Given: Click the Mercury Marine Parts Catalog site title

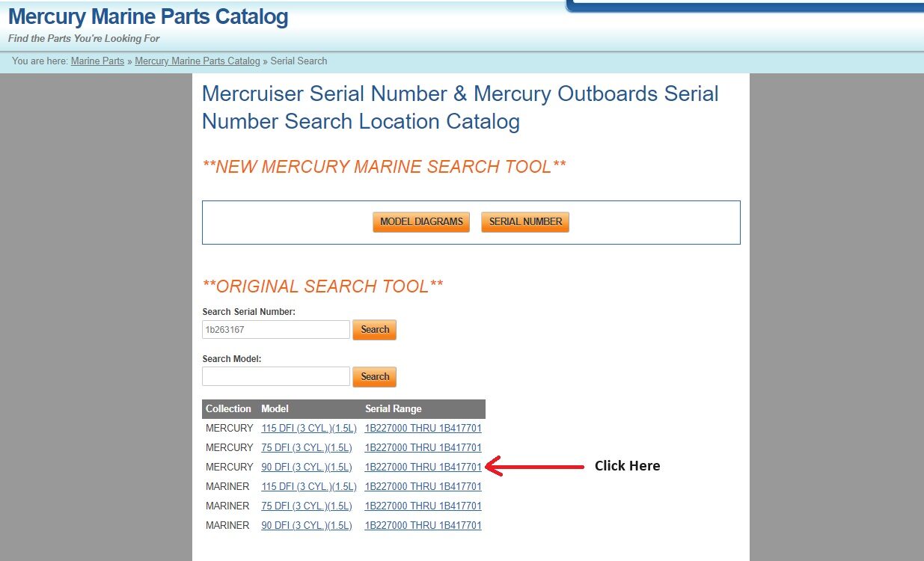Looking at the screenshot, I should [x=148, y=16].
